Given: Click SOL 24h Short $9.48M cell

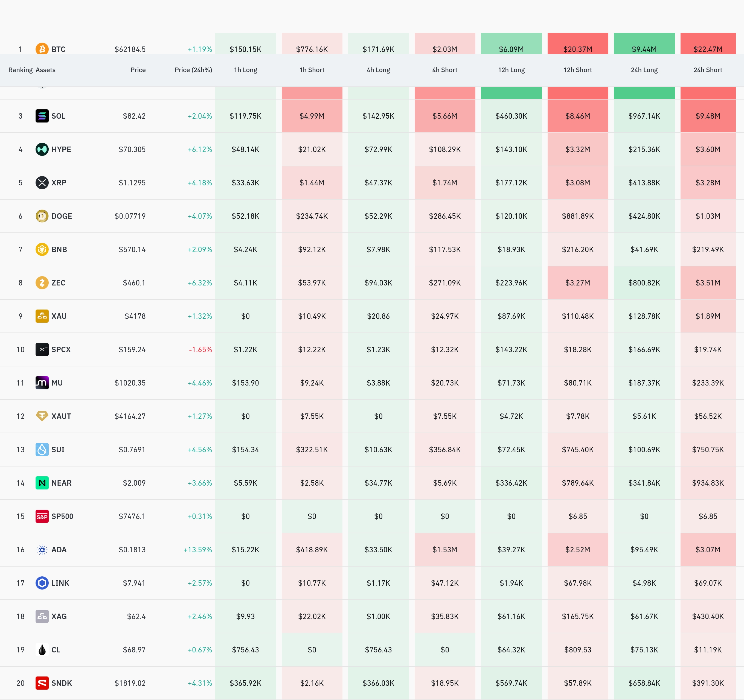Looking at the screenshot, I should 708,116.
